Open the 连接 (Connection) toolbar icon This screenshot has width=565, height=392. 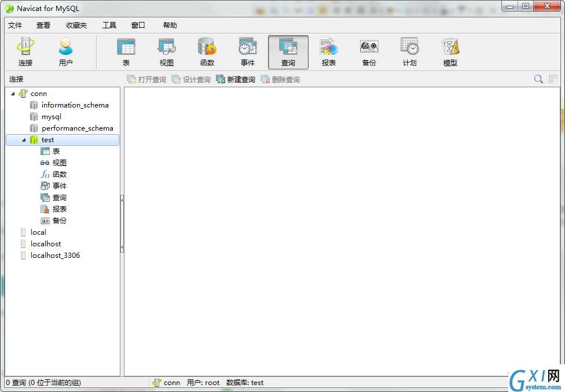tap(25, 52)
